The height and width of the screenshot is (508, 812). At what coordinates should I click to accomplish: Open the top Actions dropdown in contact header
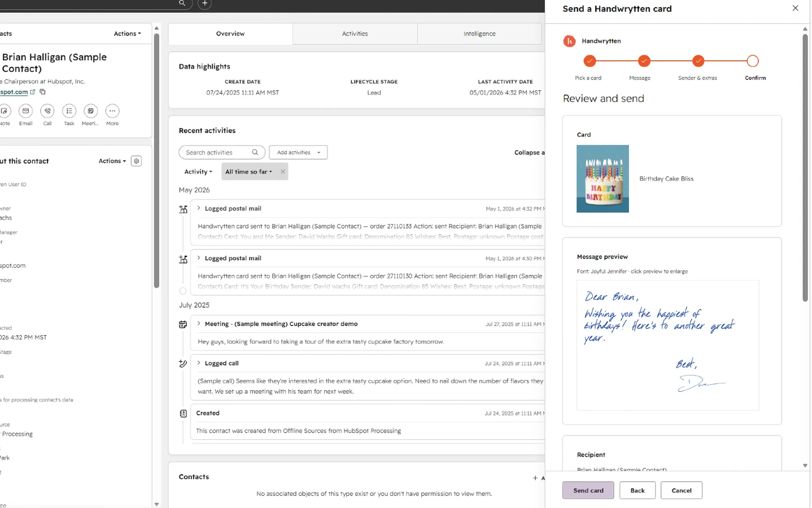127,33
